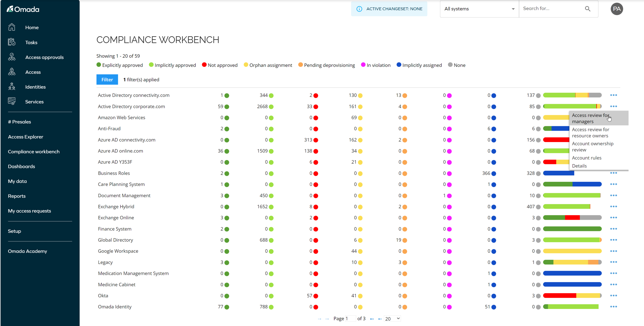Click Azure AD online.com row name
The image size is (644, 326).
120,151
